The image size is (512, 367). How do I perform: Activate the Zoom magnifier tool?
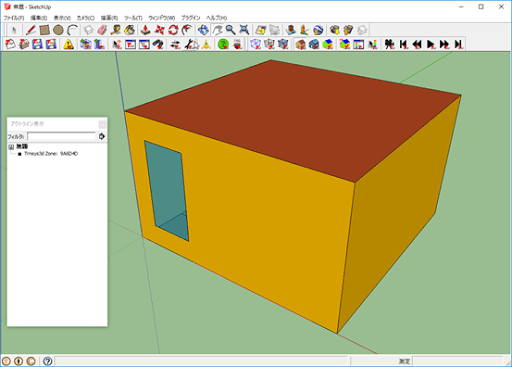230,30
